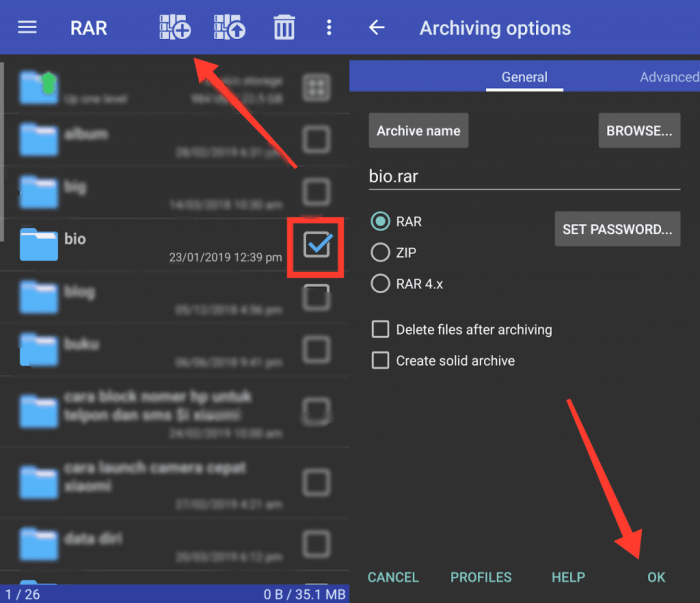Enable Delete files after archiving
The width and height of the screenshot is (700, 603).
(x=380, y=329)
